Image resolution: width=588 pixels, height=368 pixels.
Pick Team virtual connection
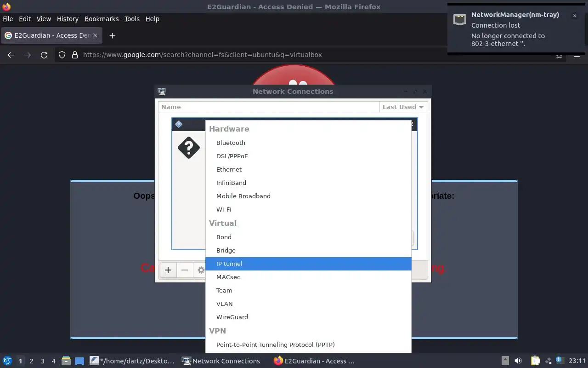[308, 290]
